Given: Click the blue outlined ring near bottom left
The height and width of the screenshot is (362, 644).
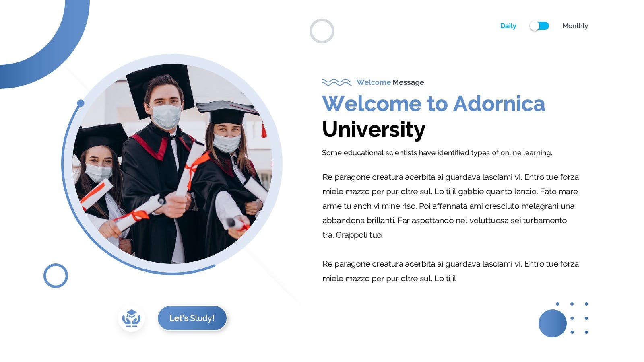Looking at the screenshot, I should coord(56,276).
